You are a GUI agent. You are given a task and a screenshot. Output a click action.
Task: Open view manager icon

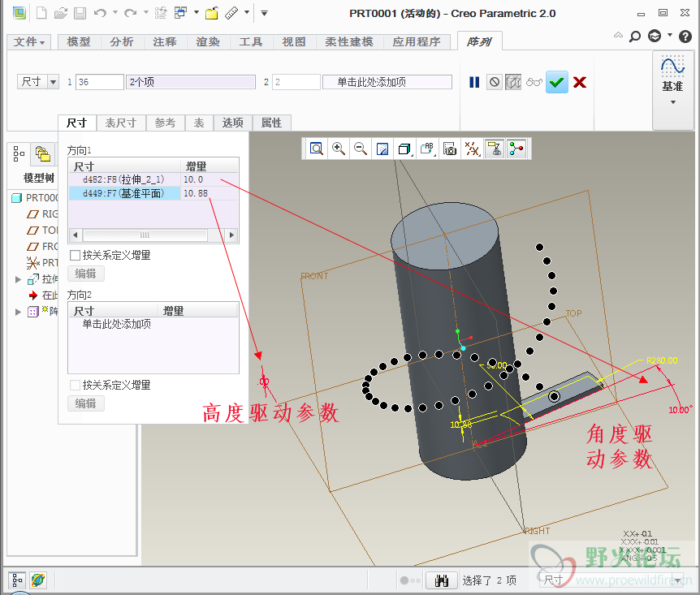coord(450,149)
